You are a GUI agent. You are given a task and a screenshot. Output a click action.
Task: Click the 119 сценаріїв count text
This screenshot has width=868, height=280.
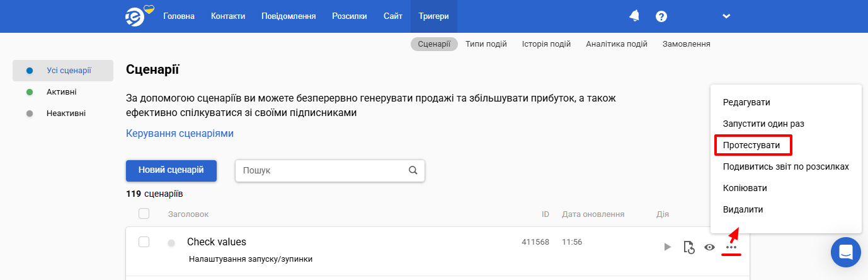click(x=155, y=194)
